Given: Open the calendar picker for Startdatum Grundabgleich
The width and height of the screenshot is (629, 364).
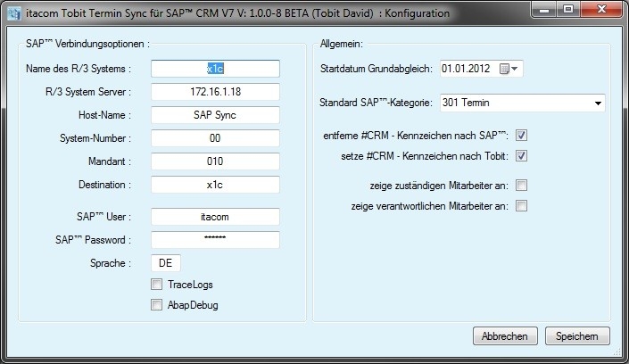Looking at the screenshot, I should pos(509,69).
